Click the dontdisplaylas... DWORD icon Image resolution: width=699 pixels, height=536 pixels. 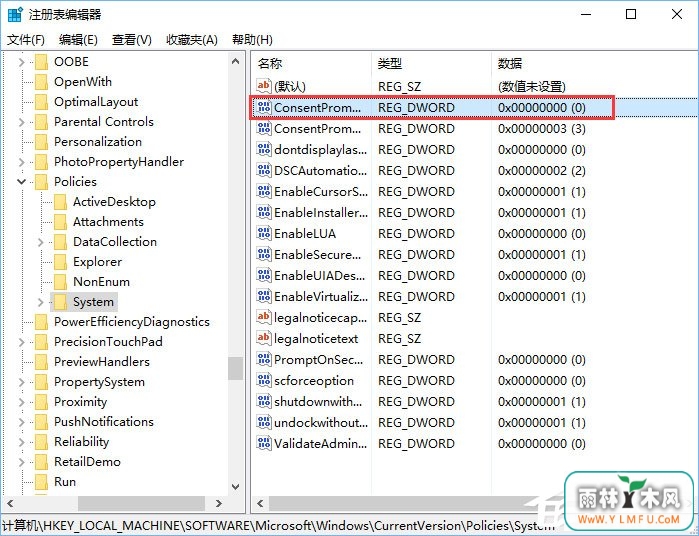tap(264, 149)
